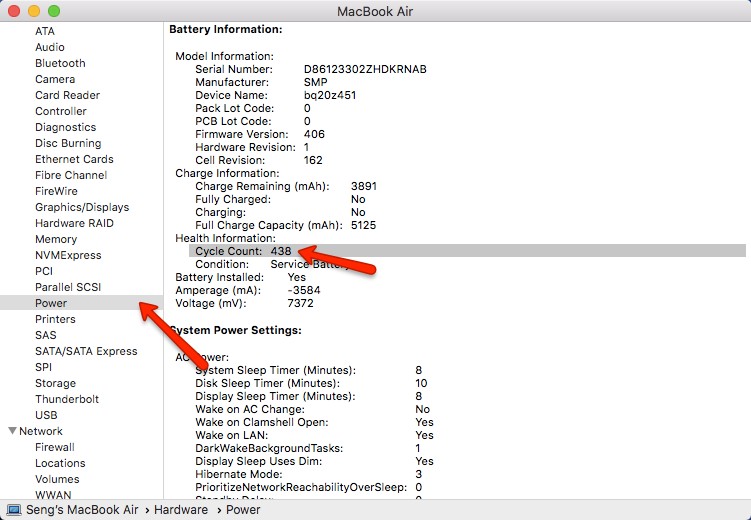Click Wake on AC Change row
This screenshot has height=520, width=751.
pos(312,409)
